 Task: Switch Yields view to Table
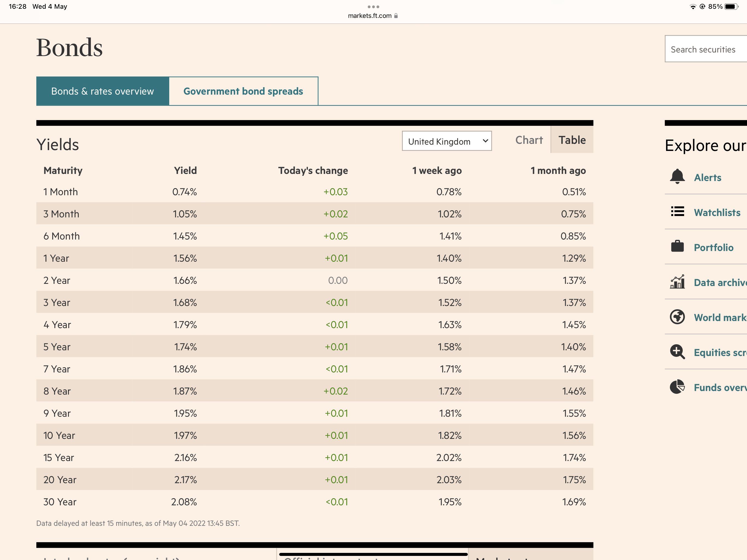click(x=572, y=140)
